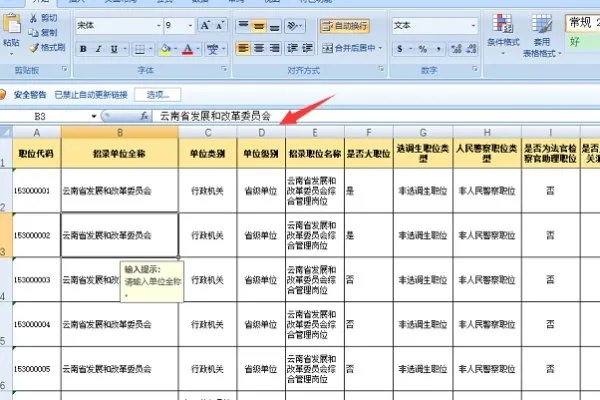Open font color dropdown arrow
The width and height of the screenshot is (600, 400).
coord(198,49)
